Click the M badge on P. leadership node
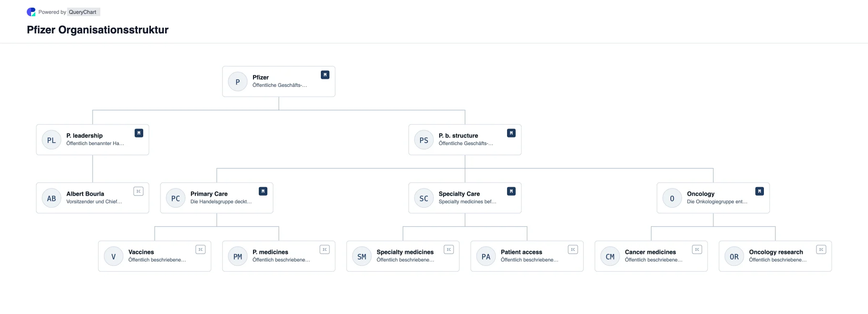868x314 pixels. point(139,133)
